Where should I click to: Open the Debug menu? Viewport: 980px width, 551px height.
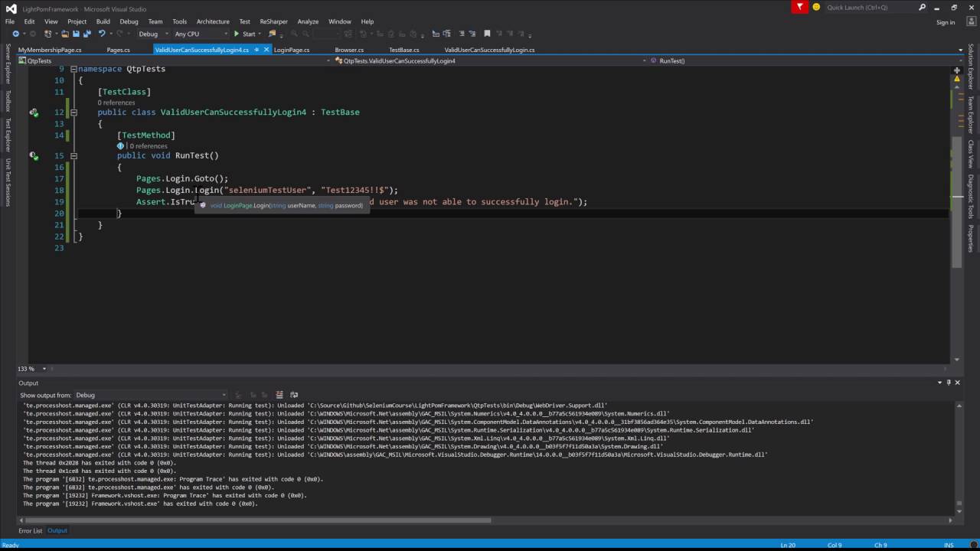click(x=129, y=21)
